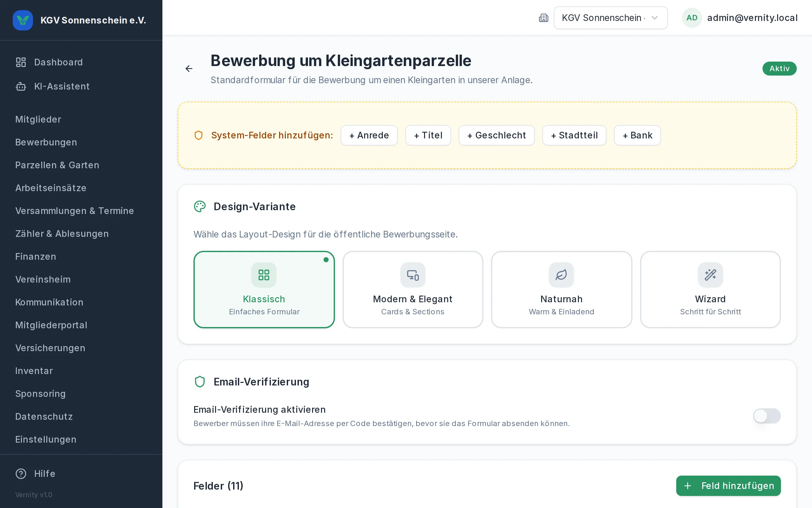812x508 pixels.
Task: Choose the Modern & Elegant design text label
Action: 413,299
